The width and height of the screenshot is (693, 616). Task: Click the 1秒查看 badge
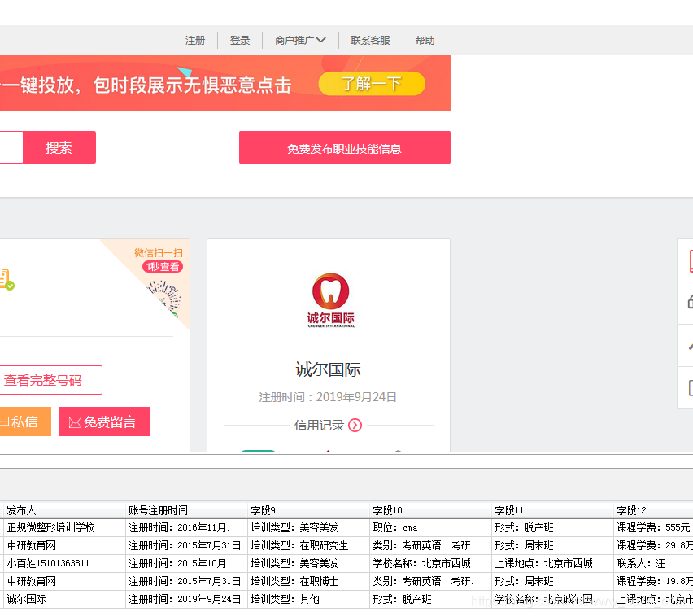[161, 266]
